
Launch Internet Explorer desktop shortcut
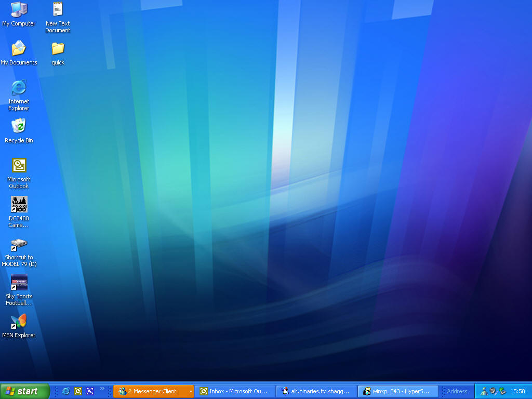tap(19, 88)
